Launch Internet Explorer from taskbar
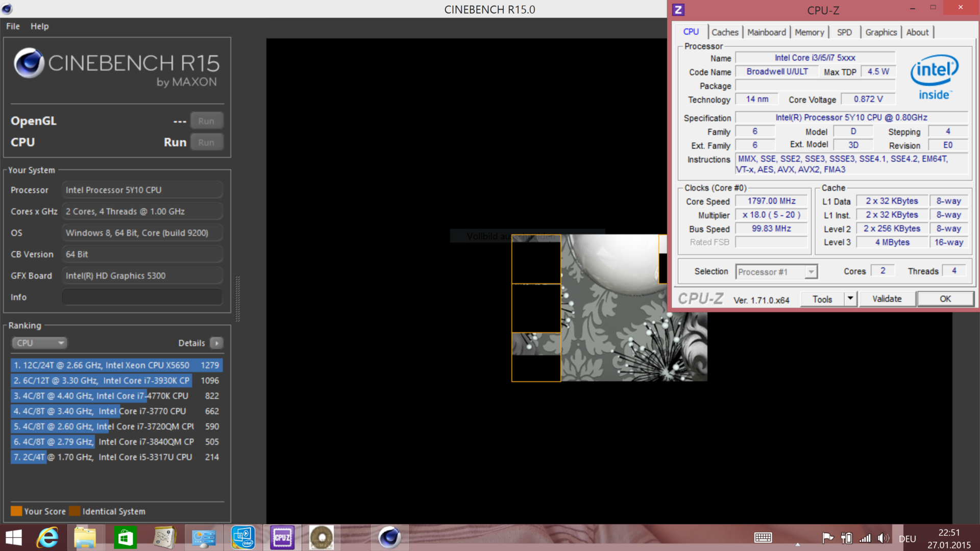This screenshot has width=980, height=551. [x=47, y=538]
